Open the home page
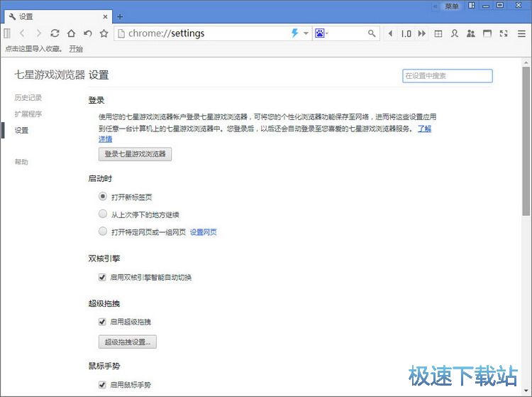Image resolution: width=532 pixels, height=397 pixels. point(71,33)
